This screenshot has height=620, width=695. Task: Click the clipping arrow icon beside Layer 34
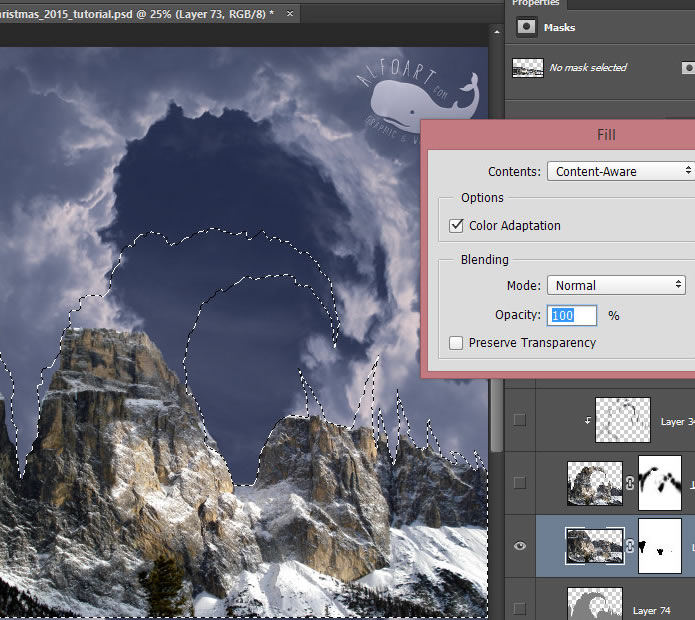click(587, 421)
